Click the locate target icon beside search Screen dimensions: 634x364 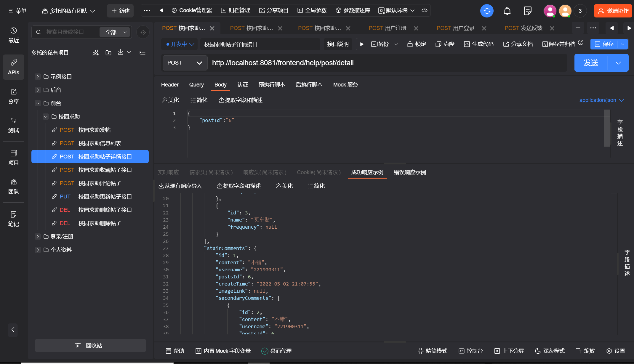[143, 32]
